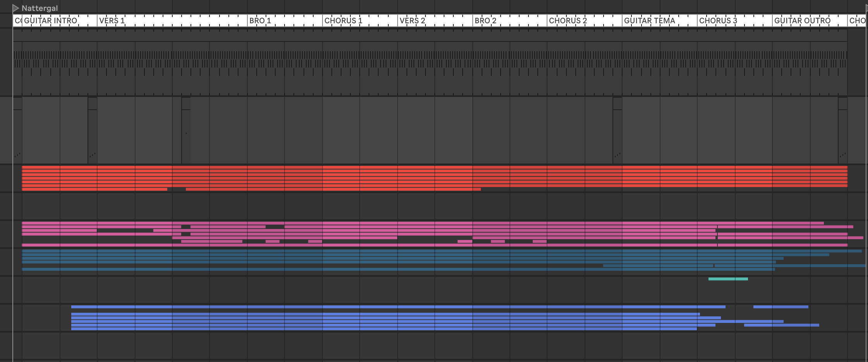Select the CHORUS 2 section marker

(x=568, y=21)
